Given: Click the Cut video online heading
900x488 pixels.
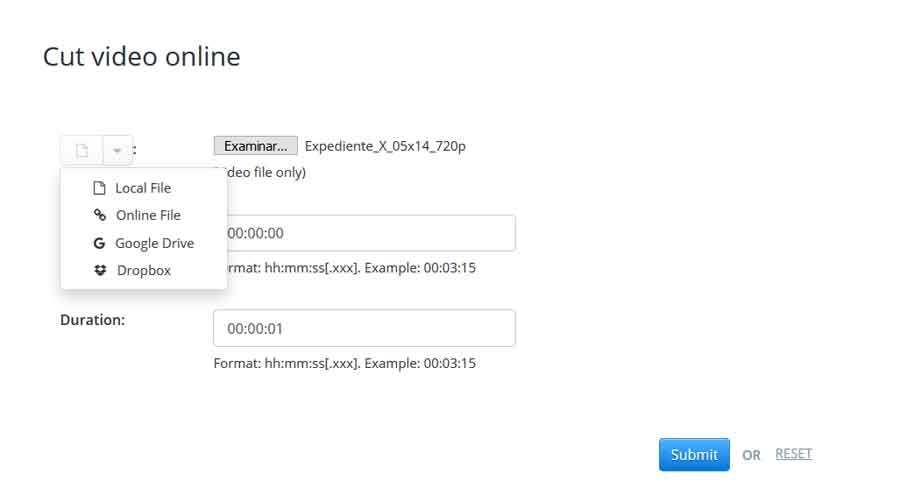Looking at the screenshot, I should (x=141, y=56).
